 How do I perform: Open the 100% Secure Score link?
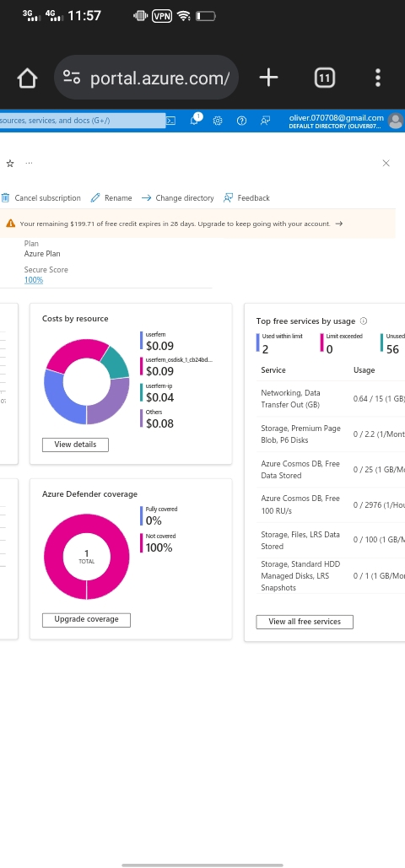coord(33,280)
